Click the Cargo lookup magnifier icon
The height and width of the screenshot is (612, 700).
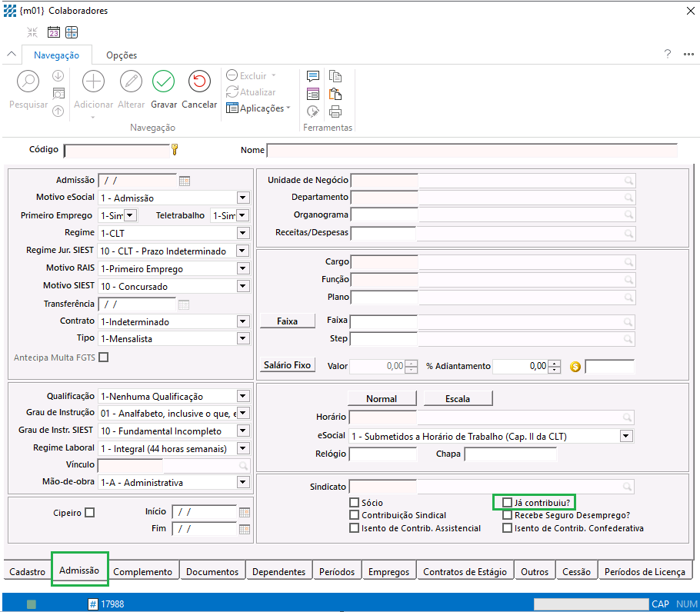628,262
